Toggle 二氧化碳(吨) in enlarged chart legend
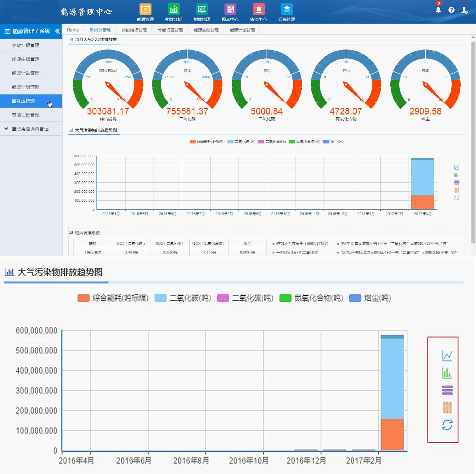This screenshot has height=474, width=476. pyautogui.click(x=183, y=298)
